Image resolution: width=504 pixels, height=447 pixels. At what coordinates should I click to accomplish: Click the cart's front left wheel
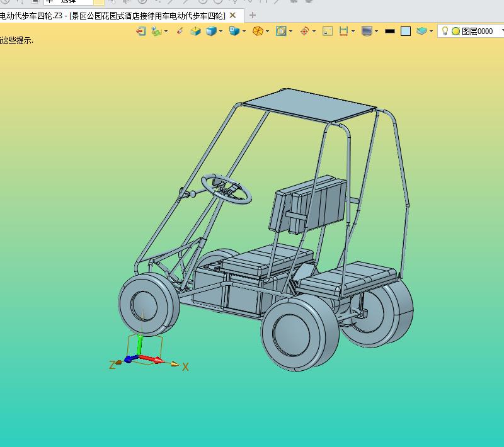[149, 304]
